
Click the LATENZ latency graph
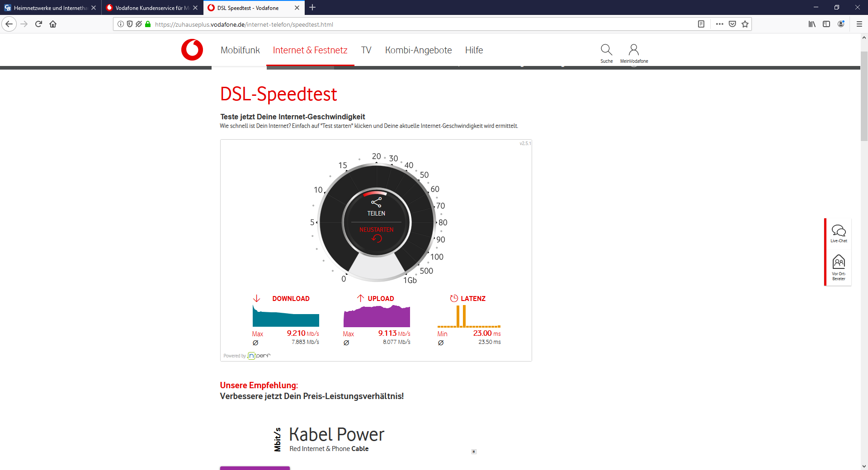(x=469, y=316)
